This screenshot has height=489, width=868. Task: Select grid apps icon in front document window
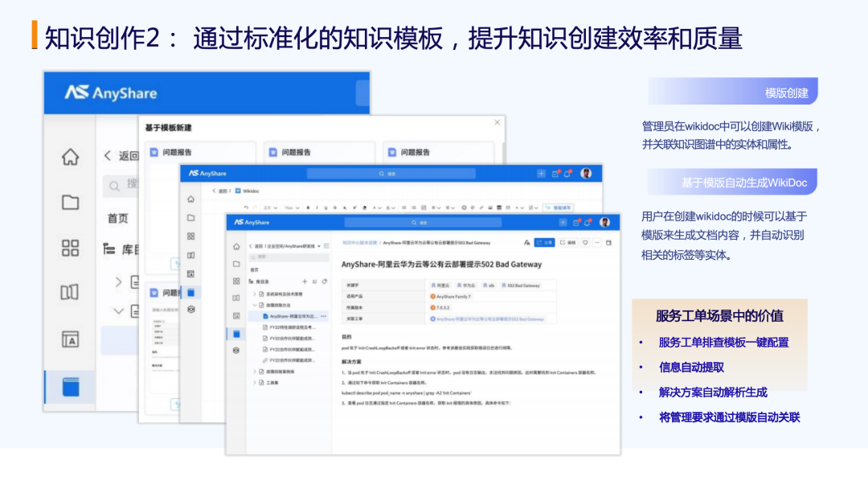click(x=236, y=281)
